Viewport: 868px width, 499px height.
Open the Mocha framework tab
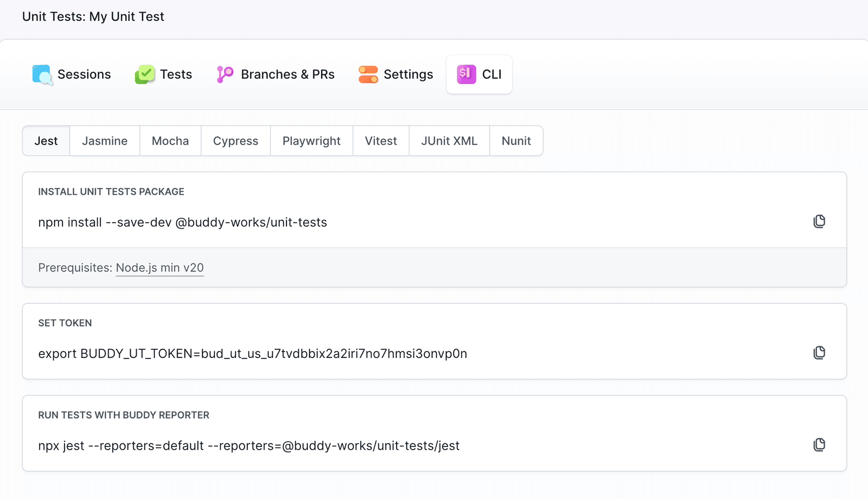[x=170, y=141]
